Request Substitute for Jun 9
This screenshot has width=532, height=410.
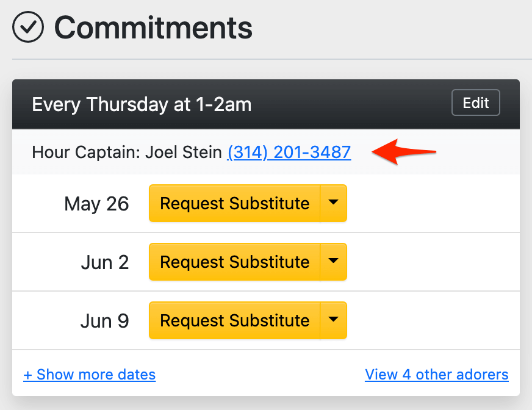pyautogui.click(x=234, y=320)
